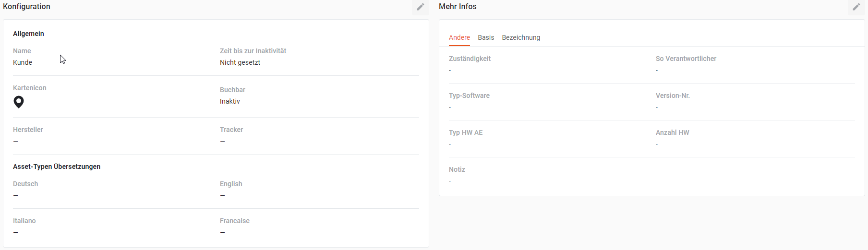The image size is (868, 250).
Task: Switch to the Basis tab
Action: click(x=486, y=37)
